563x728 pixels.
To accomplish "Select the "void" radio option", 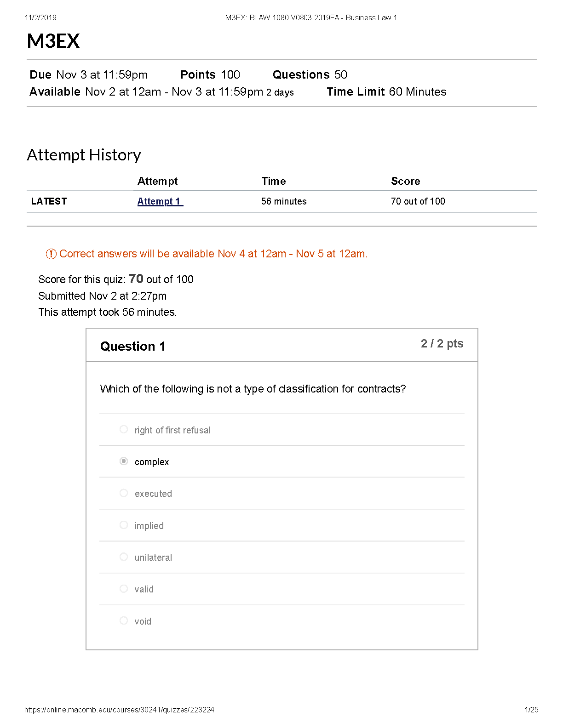I will tap(124, 620).
